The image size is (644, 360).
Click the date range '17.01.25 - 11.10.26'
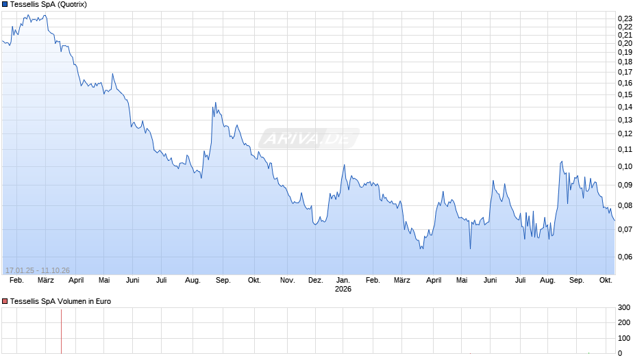(x=38, y=270)
